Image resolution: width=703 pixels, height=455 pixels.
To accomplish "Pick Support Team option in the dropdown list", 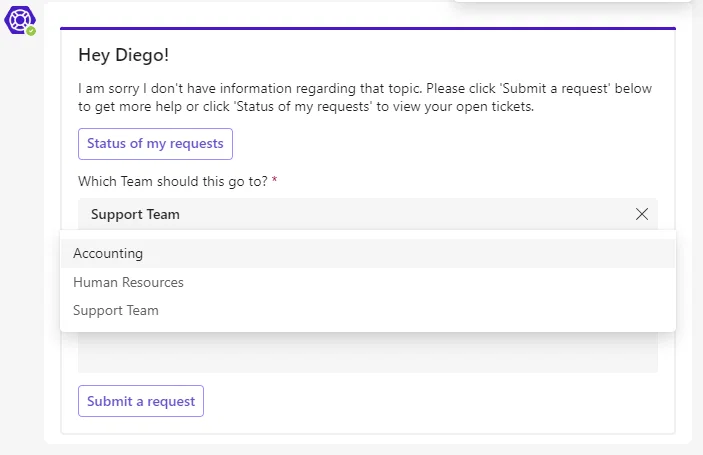I will tap(368, 311).
